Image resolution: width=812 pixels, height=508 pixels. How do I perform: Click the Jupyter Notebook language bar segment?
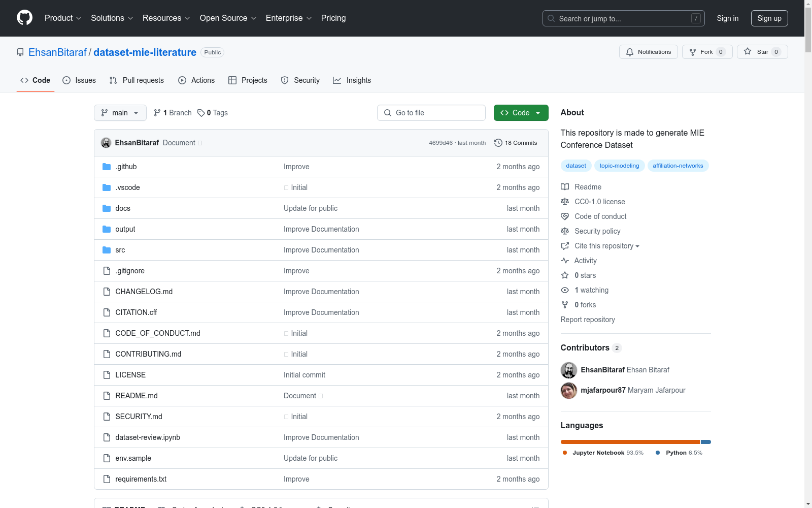tap(630, 442)
